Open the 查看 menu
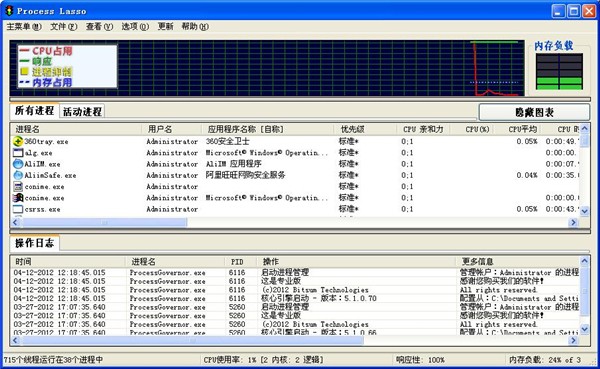The image size is (600, 369). (x=99, y=26)
